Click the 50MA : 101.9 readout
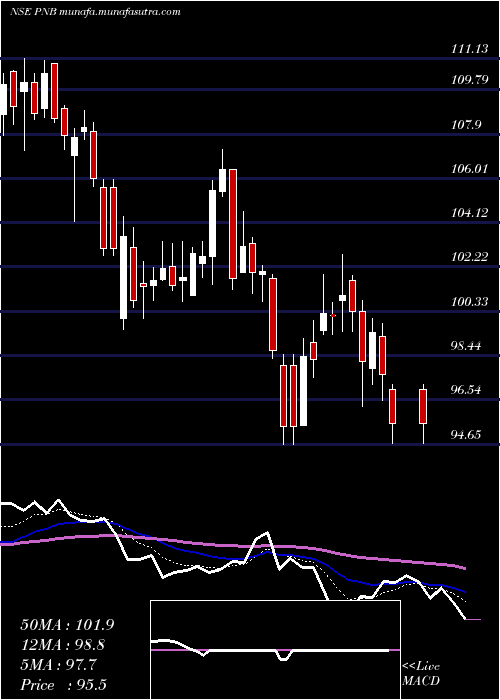Screen dimensions: 500x700 point(67,625)
